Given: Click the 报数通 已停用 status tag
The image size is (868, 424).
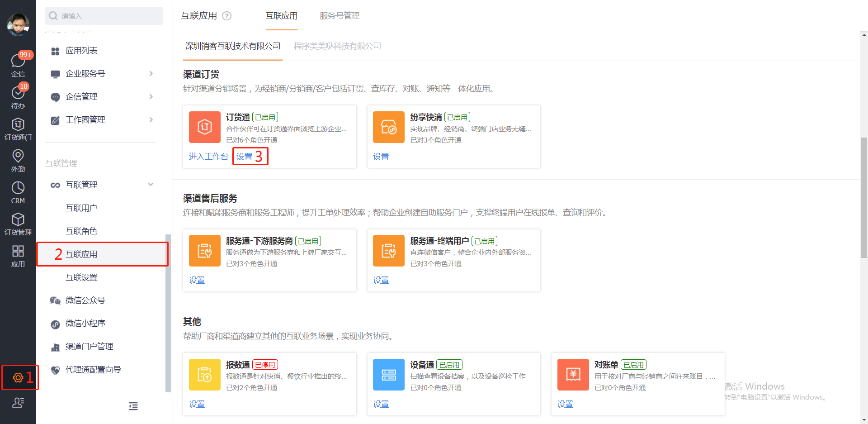Looking at the screenshot, I should pos(265,365).
